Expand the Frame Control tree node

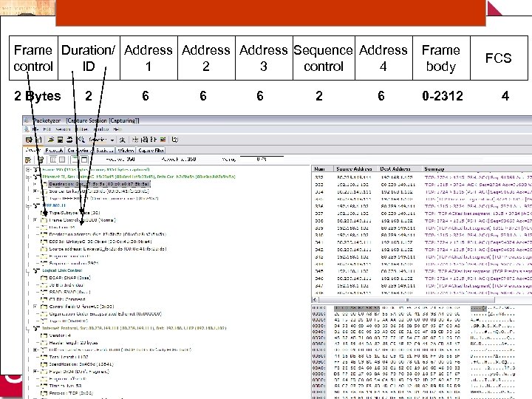[35, 220]
